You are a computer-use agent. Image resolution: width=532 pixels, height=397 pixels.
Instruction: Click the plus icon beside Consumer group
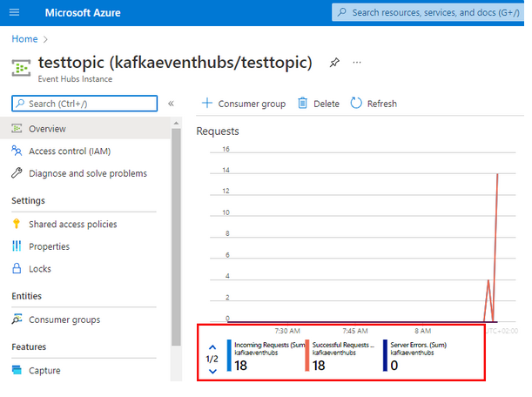coord(207,103)
